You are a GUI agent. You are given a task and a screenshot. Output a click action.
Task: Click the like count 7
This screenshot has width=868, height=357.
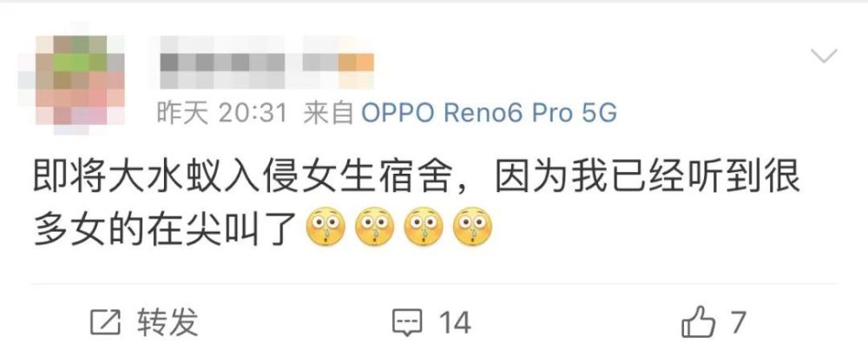pos(737,322)
